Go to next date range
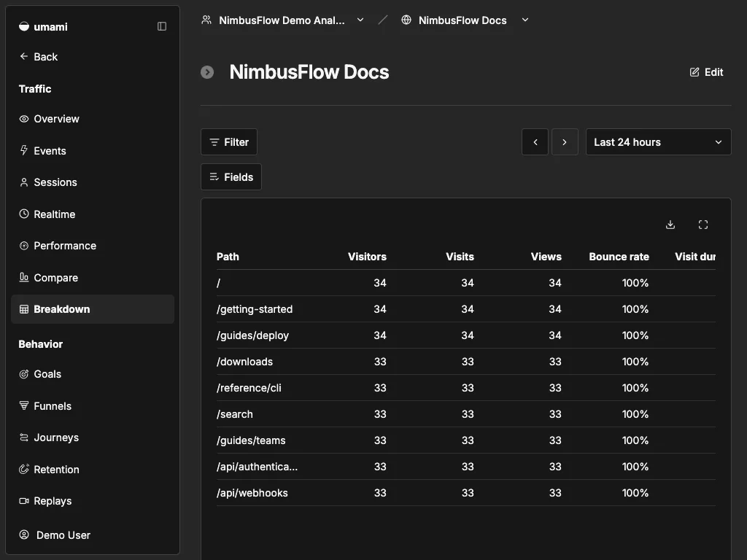The width and height of the screenshot is (747, 560). pyautogui.click(x=565, y=142)
